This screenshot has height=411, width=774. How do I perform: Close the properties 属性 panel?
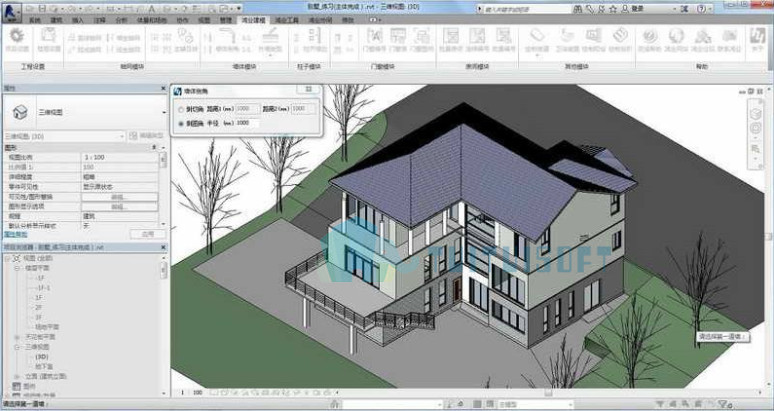click(x=163, y=88)
